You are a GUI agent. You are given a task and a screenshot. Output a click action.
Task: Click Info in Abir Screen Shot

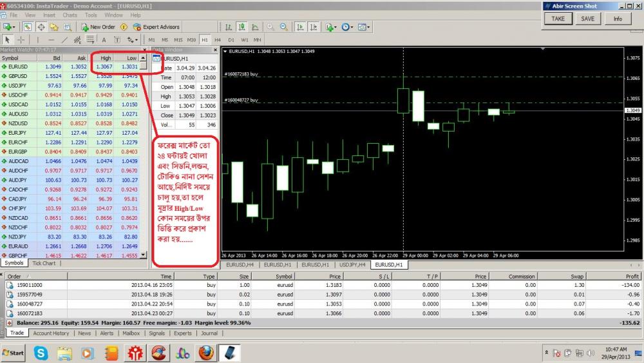click(618, 19)
